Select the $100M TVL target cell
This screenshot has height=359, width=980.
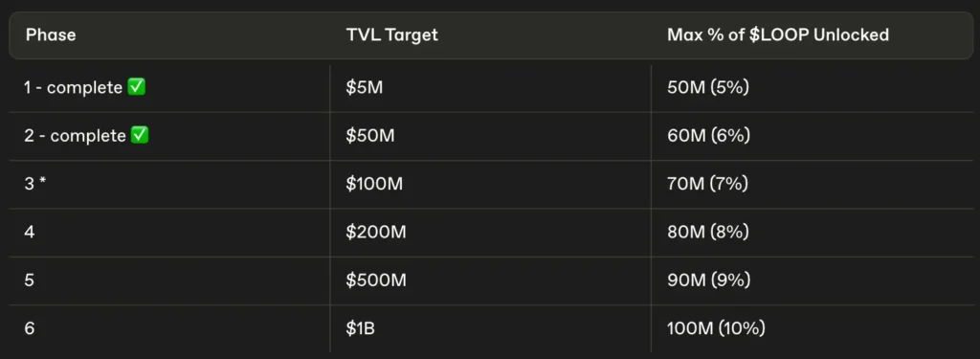[491, 185]
